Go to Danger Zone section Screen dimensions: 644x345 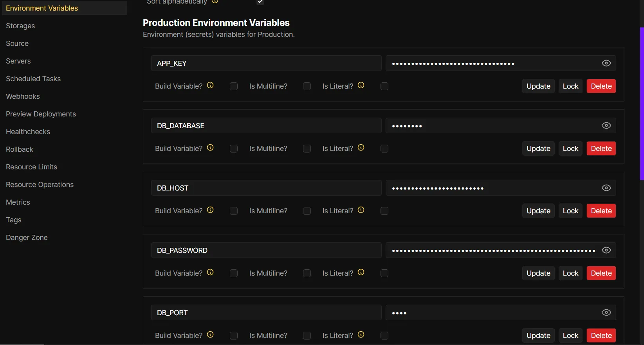(x=27, y=238)
